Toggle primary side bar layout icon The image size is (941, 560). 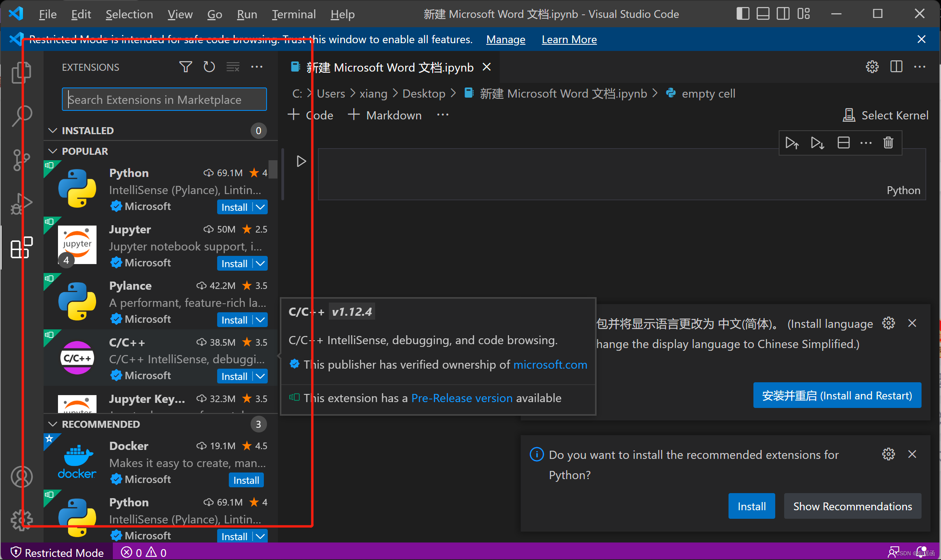pyautogui.click(x=743, y=14)
